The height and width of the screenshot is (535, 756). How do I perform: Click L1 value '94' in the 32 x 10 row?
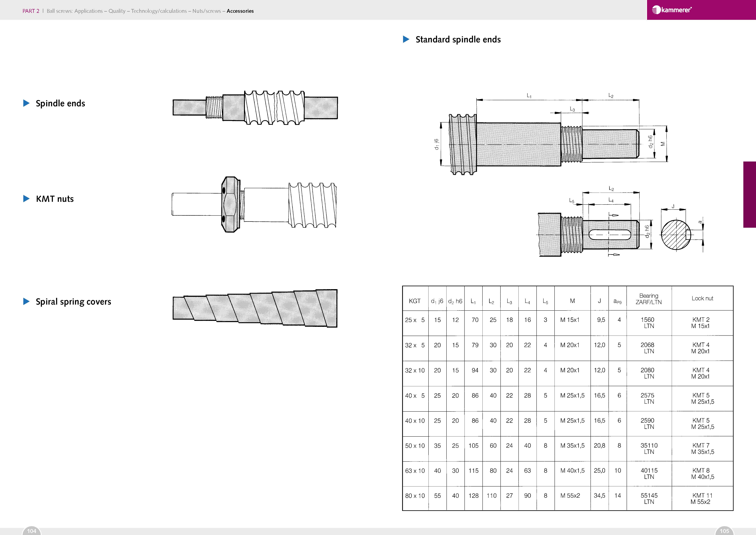[475, 370]
